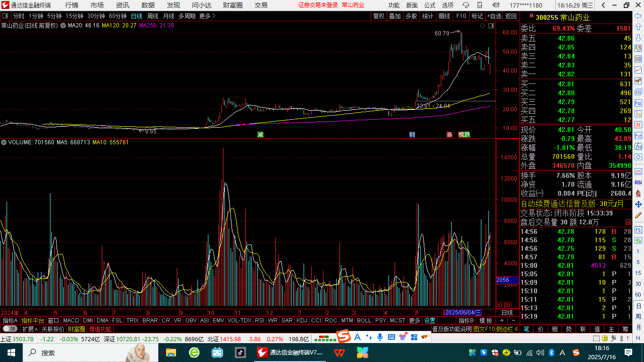Screen dimensions: 644x362
Task: Select the 30分钟 period
Action: [96, 16]
